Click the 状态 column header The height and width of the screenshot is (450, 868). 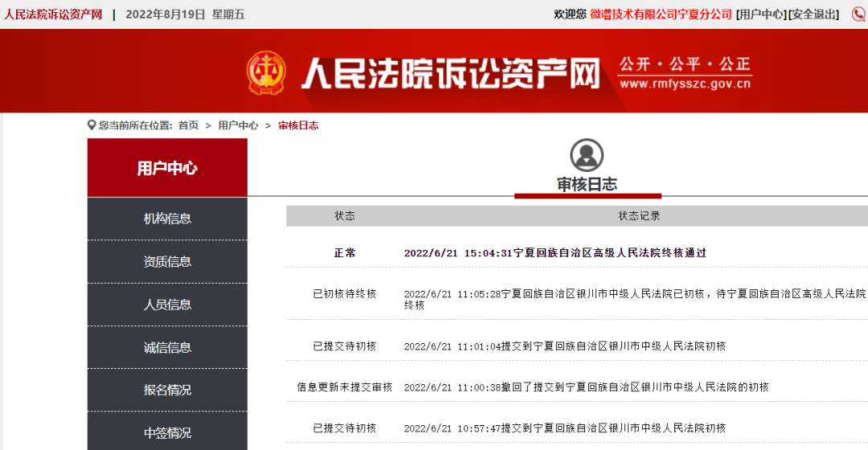[344, 216]
